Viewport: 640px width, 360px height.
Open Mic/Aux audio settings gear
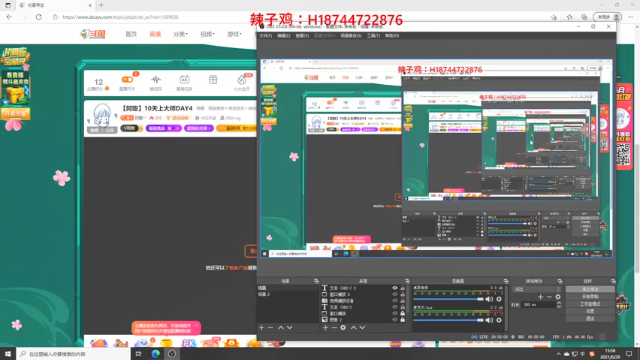pyautogui.click(x=499, y=320)
